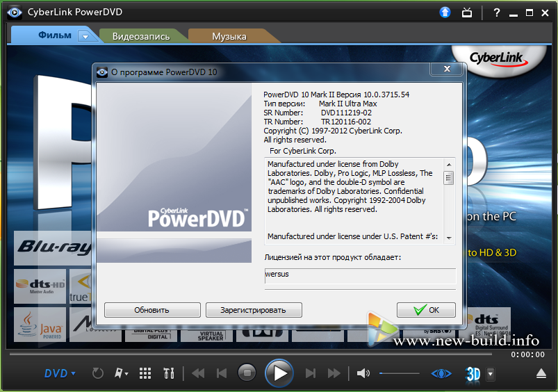Select the Фильм tab

click(x=55, y=35)
